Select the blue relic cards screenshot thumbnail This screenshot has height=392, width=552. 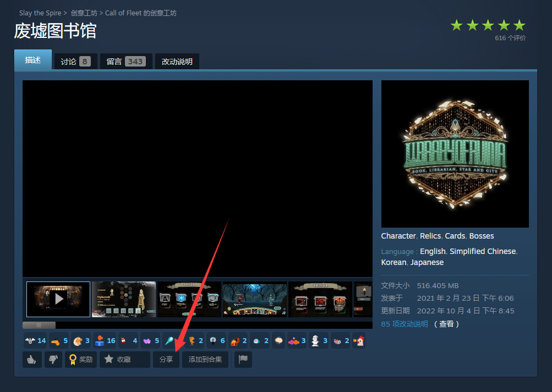(189, 299)
